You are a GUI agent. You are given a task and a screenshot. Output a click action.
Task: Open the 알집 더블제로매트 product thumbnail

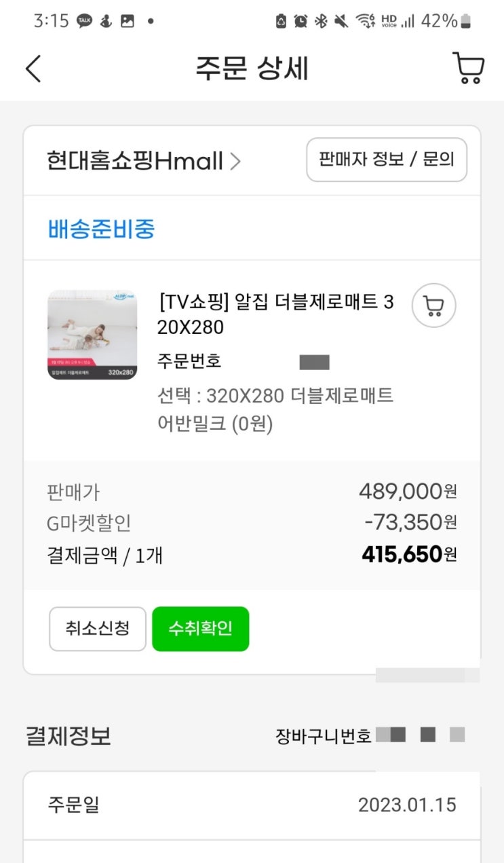point(92,335)
